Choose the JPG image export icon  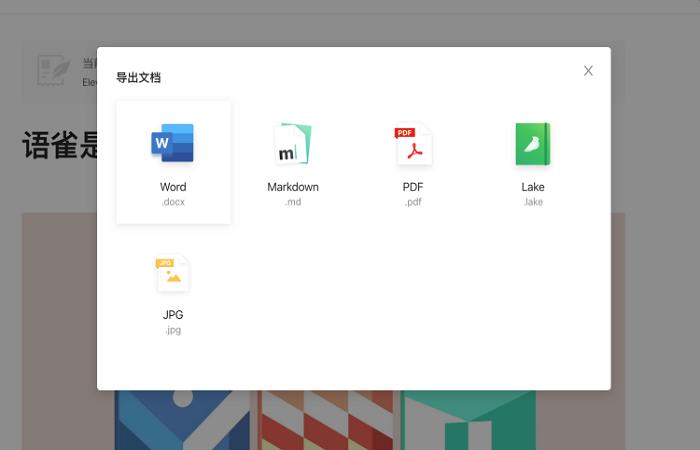pos(173,273)
